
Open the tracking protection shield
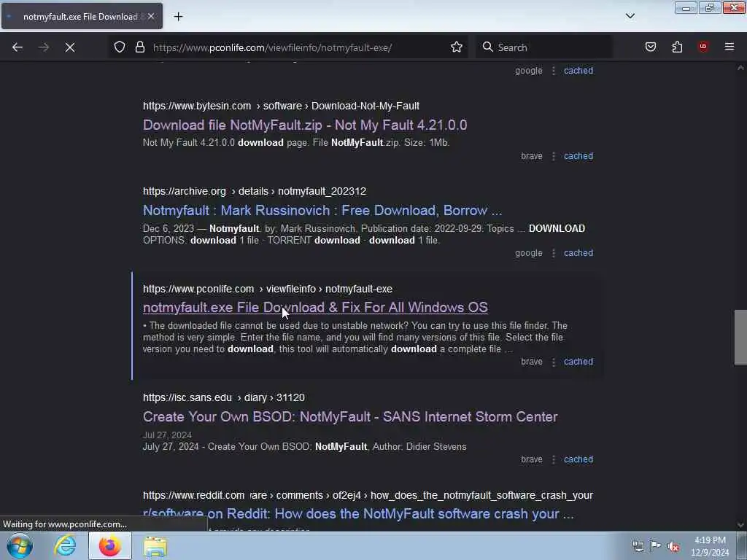point(120,47)
